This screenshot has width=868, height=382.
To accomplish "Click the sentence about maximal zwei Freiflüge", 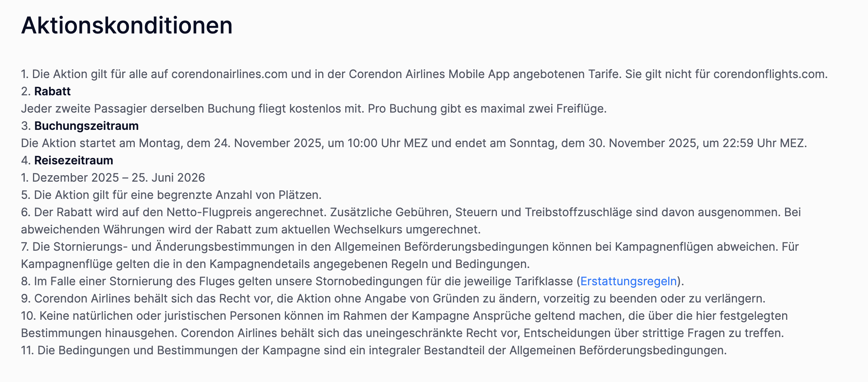I will [487, 109].
